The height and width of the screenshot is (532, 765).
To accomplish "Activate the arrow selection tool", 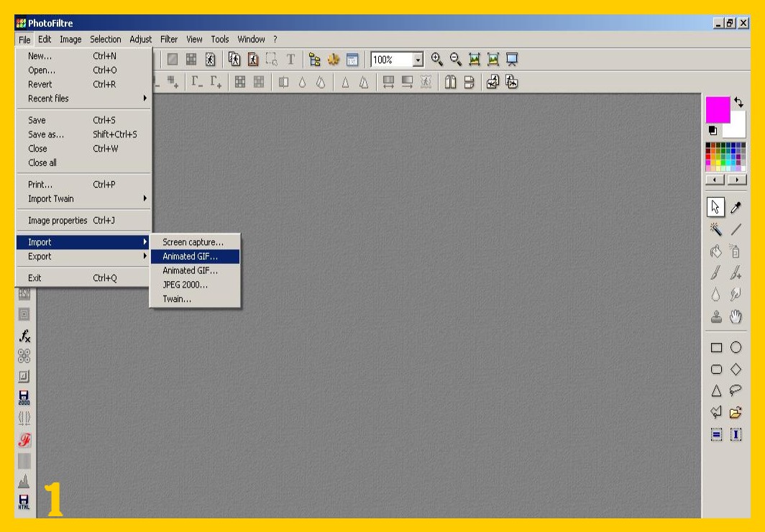I will (x=715, y=208).
